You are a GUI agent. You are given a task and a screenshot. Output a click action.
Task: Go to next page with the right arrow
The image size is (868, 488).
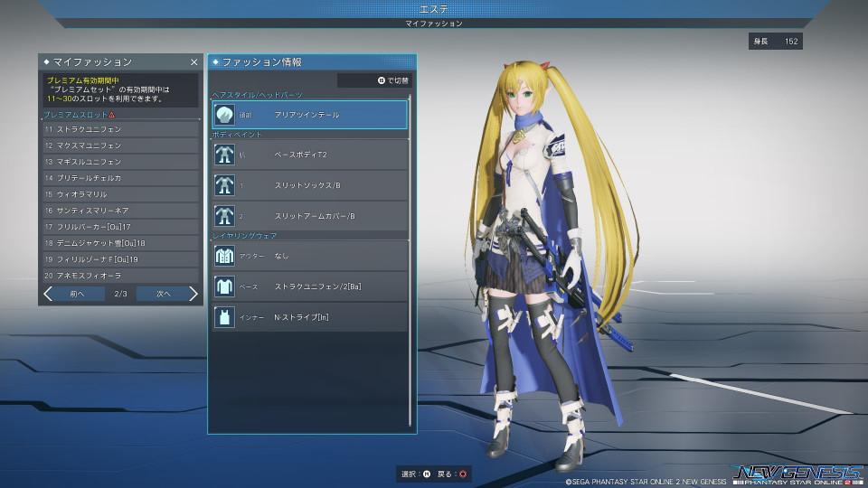(x=193, y=294)
